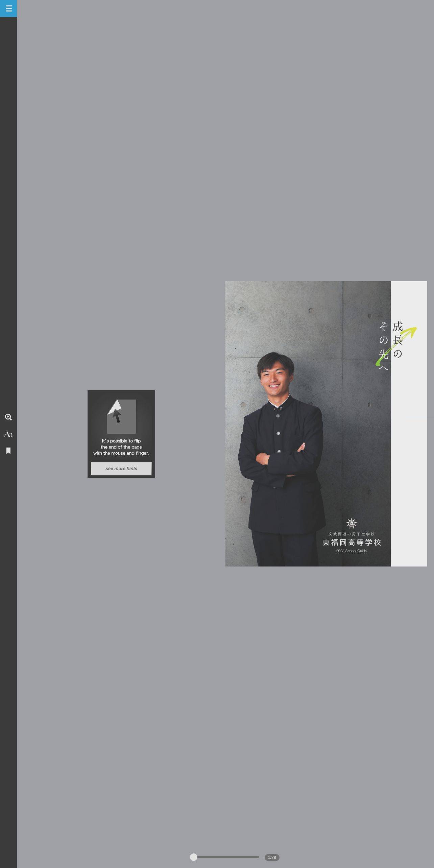Click the school guide cover page

(326, 424)
